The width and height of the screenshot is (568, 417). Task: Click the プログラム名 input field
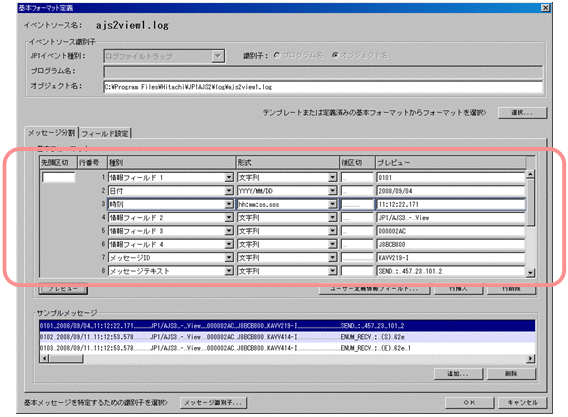(x=323, y=72)
